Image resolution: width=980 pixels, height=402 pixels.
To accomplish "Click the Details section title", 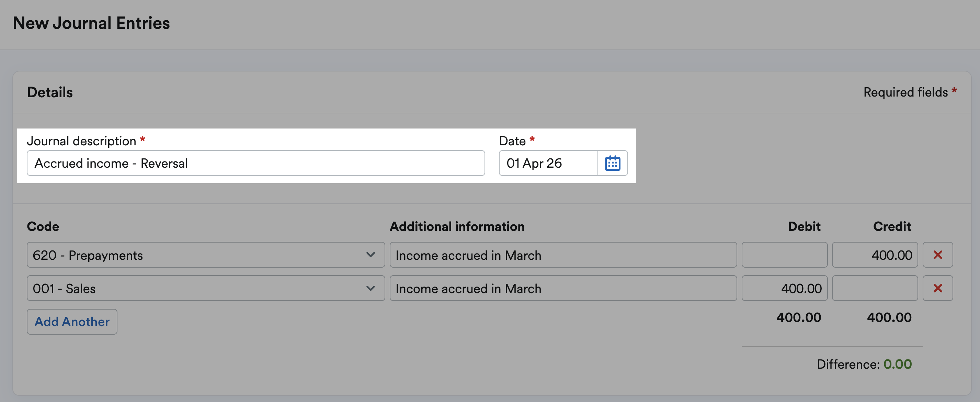I will click(x=50, y=92).
